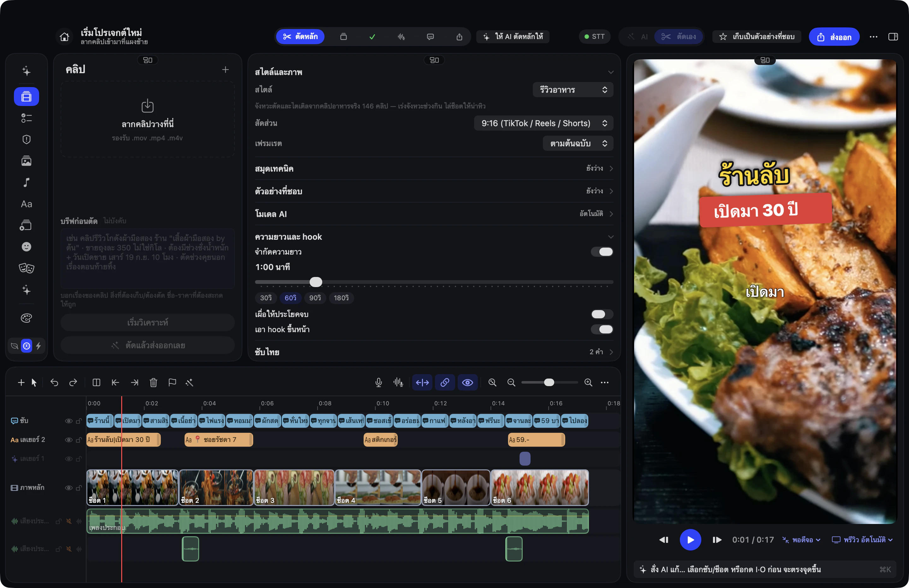909x588 pixels.
Task: Click the zoom-in magnifier on timeline
Action: click(588, 383)
